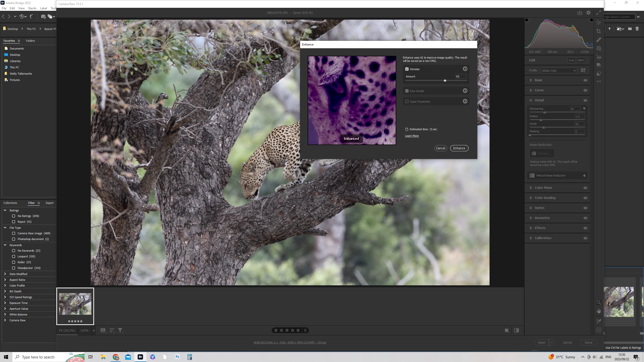The width and height of the screenshot is (644, 362).
Task: Open the Adobe Color profile dropdown
Action: point(558,71)
